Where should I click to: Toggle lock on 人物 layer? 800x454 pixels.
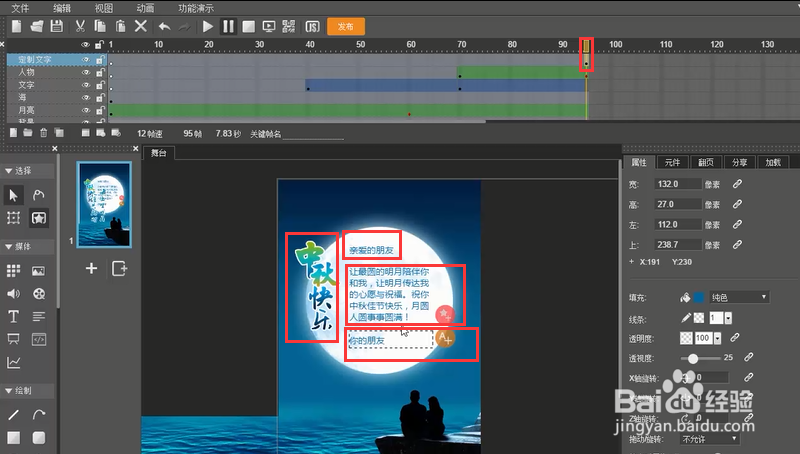coord(100,72)
